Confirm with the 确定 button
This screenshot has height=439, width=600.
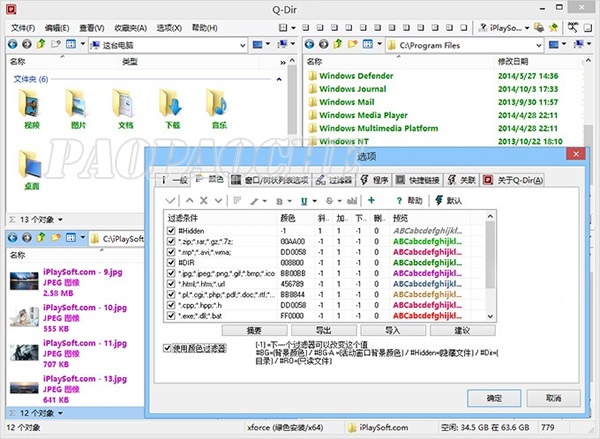[x=494, y=398]
